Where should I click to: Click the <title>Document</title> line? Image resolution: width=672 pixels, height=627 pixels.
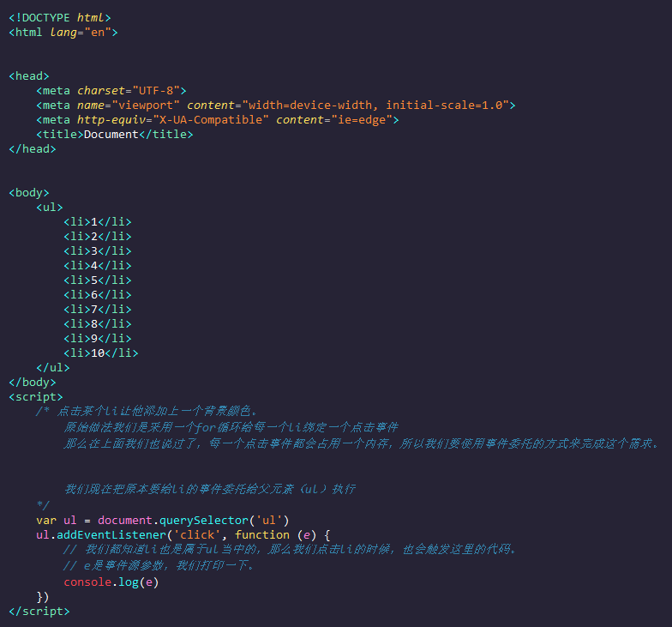pos(115,134)
